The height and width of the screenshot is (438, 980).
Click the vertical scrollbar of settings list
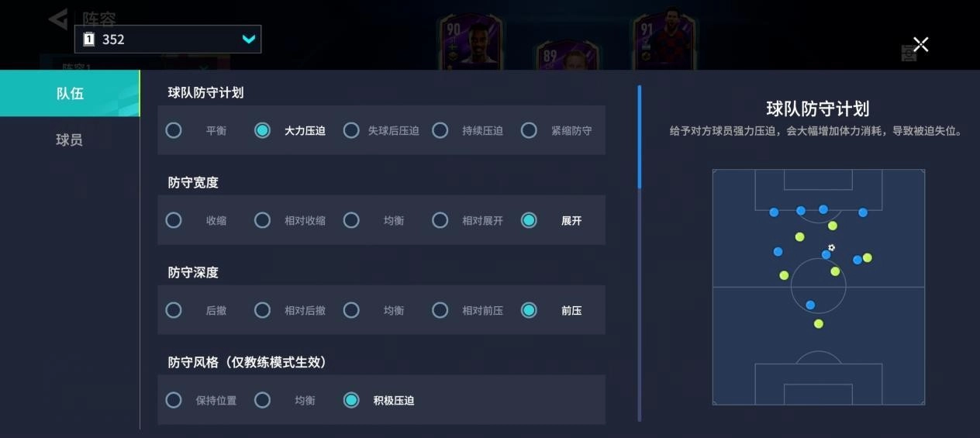(640, 253)
